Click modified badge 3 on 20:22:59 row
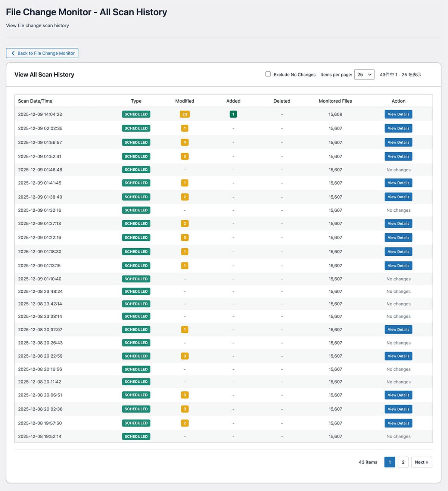The height and width of the screenshot is (491, 448). click(x=184, y=356)
